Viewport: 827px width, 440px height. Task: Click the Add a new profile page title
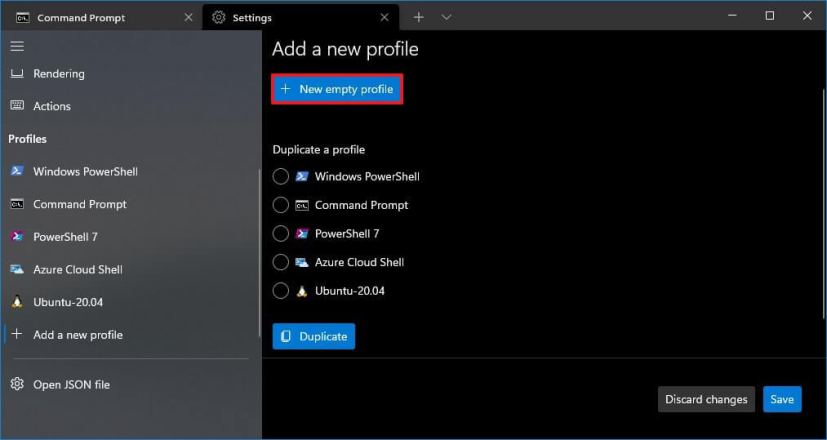345,49
